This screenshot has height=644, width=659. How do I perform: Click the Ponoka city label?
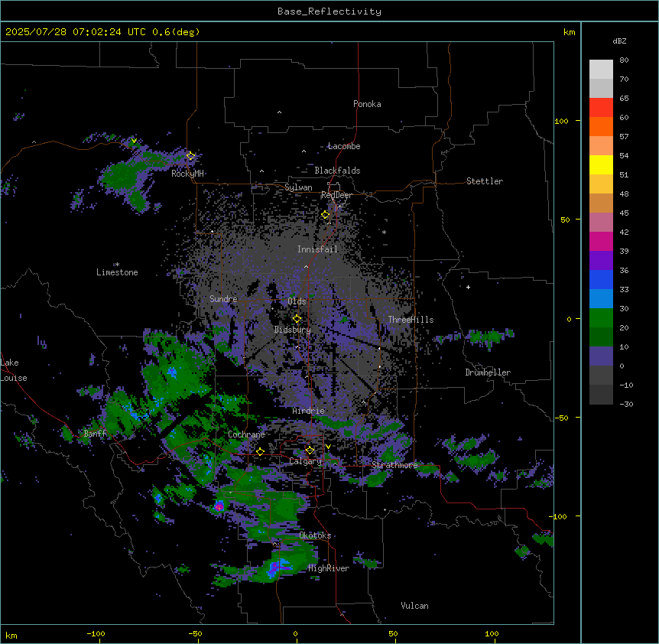pyautogui.click(x=367, y=104)
